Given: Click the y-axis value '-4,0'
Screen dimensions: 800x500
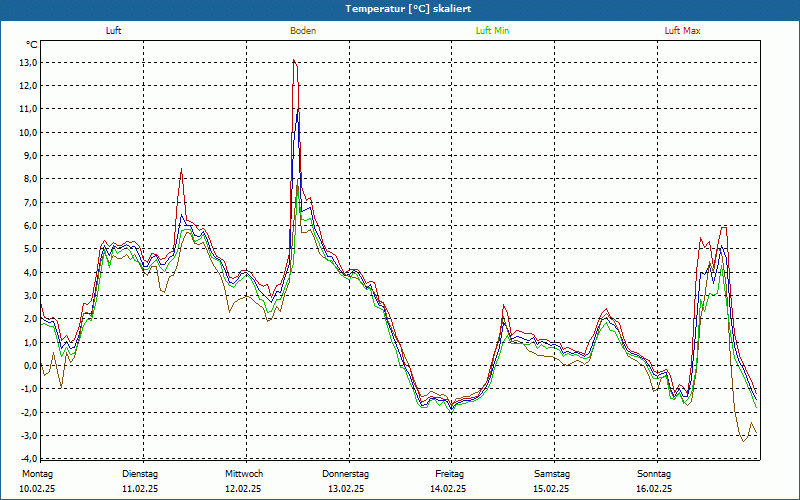Looking at the screenshot, I should [29, 458].
